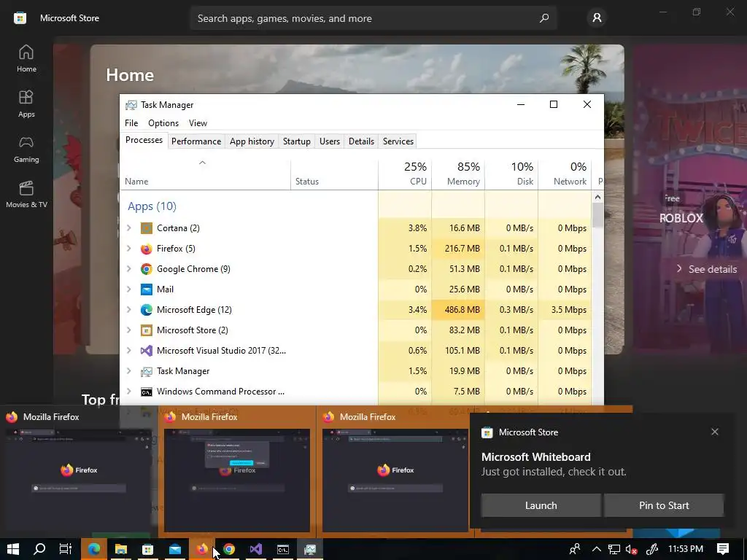This screenshot has height=560, width=747.
Task: Sort by the Disk column header
Action: 511,174
